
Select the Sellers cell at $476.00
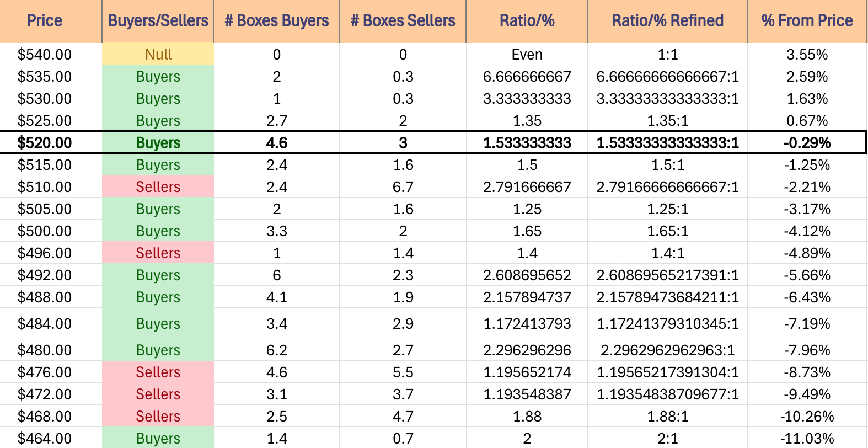point(158,372)
